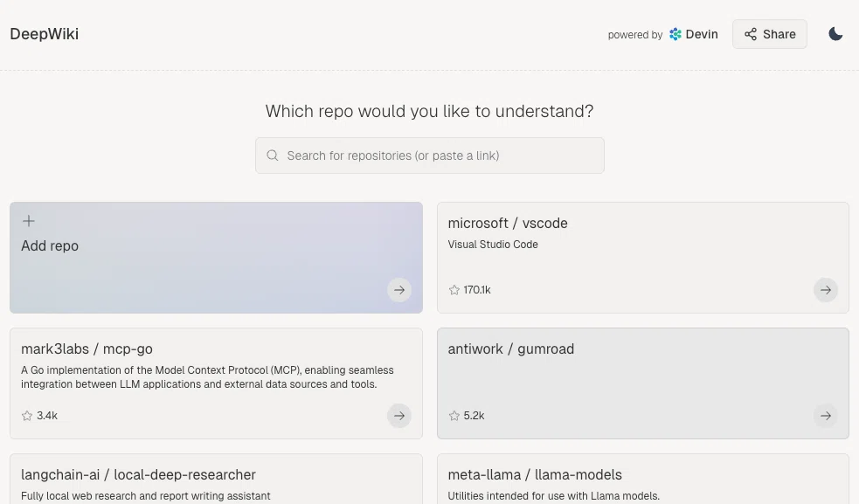Screen dimensions: 859x504
Task: Open microsoft / vscode arrow button
Action: coord(825,290)
